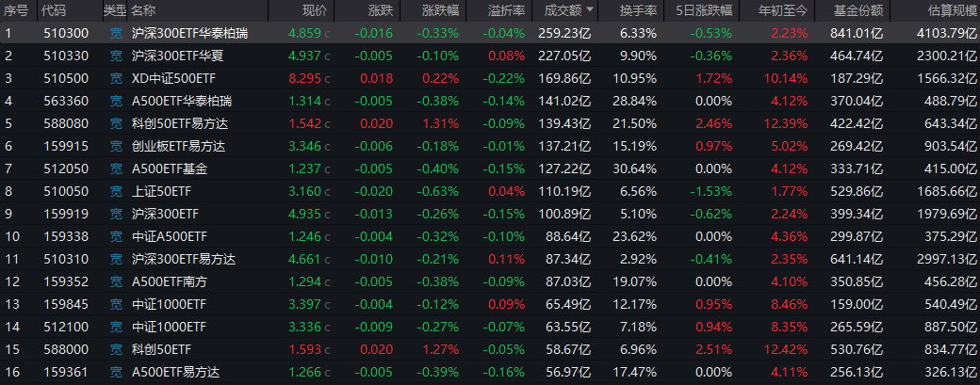Select the 科创50ETF row coded 588000

pyautogui.click(x=161, y=350)
